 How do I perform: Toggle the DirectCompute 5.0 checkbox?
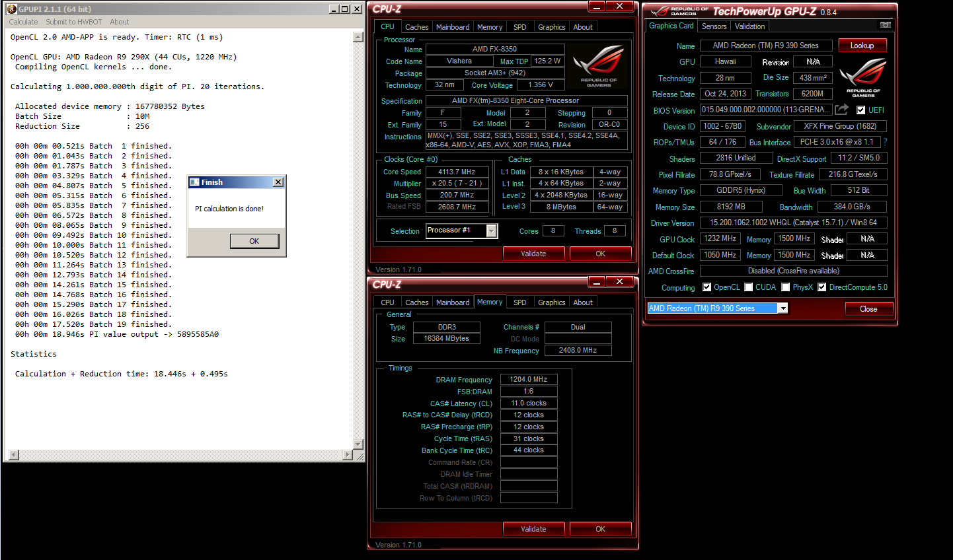(x=822, y=287)
